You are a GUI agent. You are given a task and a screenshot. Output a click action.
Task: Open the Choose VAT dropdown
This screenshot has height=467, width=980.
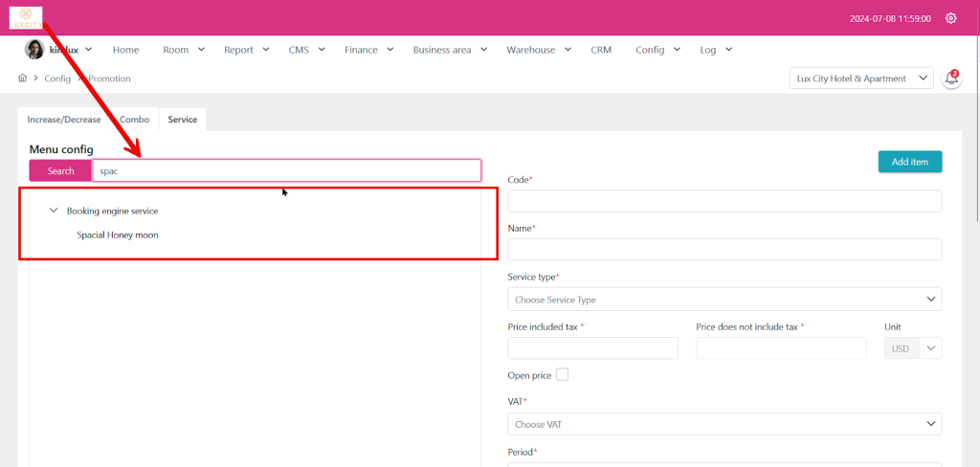pos(724,424)
